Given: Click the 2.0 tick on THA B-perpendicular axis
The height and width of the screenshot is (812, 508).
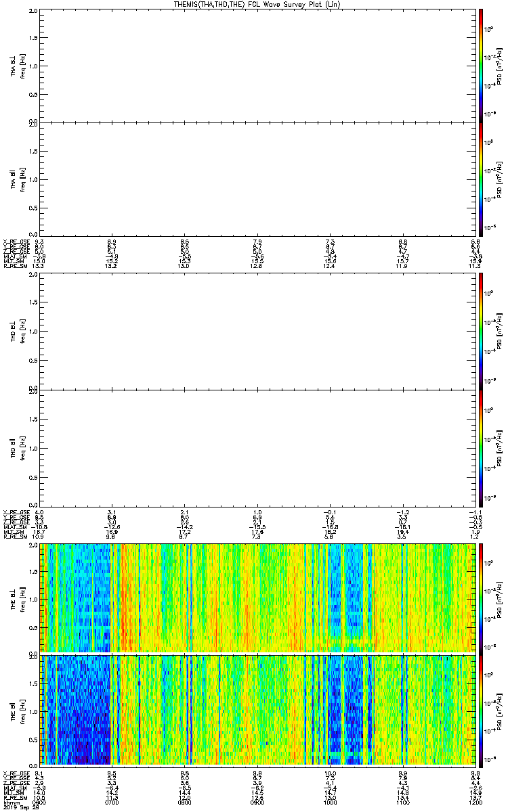Looking at the screenshot, I should coord(34,12).
